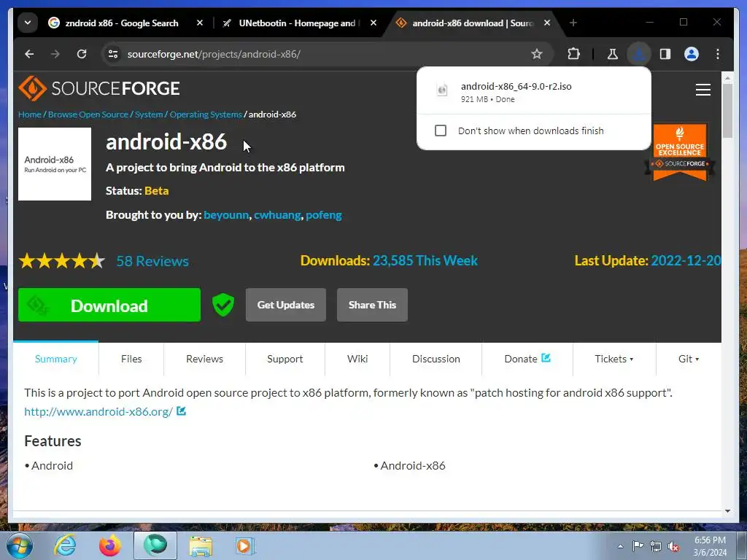
Task: Click external link icon after android-x86.org URL
Action: coord(181,411)
